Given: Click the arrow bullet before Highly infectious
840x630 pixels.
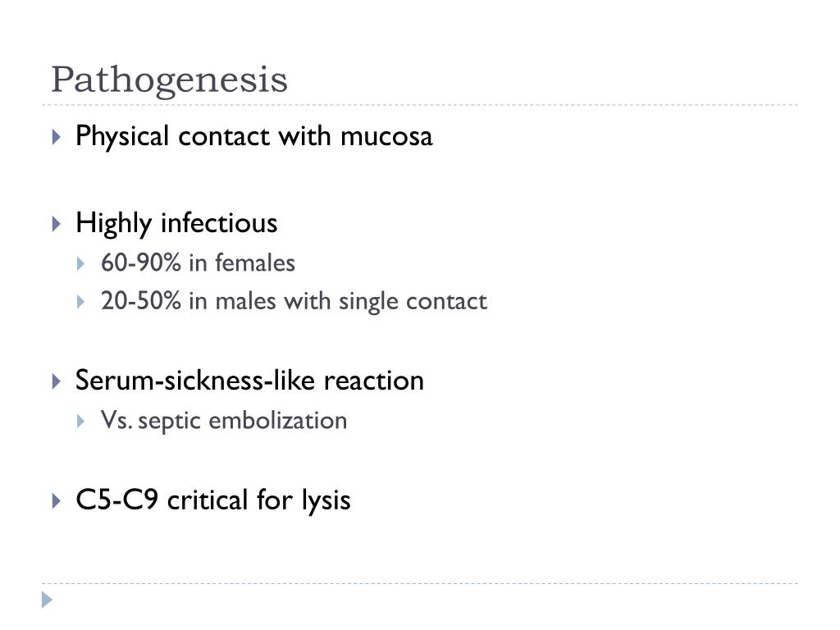Looking at the screenshot, I should pos(57,223).
